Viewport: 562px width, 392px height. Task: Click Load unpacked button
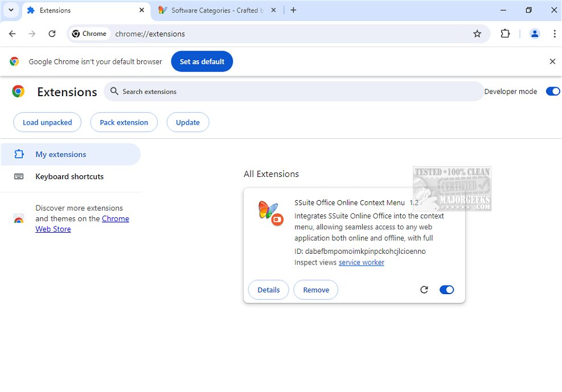(x=47, y=122)
